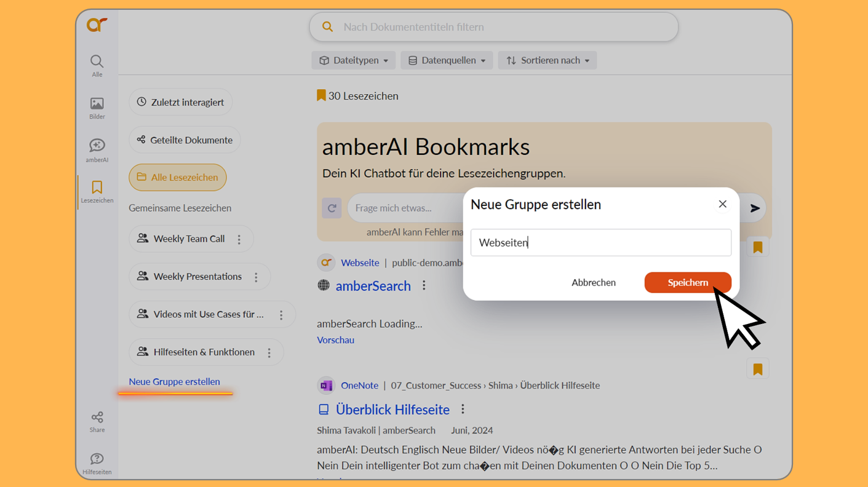Toggle bookmark on Überblick Hilfeseite result
This screenshot has height=487, width=868.
(757, 369)
